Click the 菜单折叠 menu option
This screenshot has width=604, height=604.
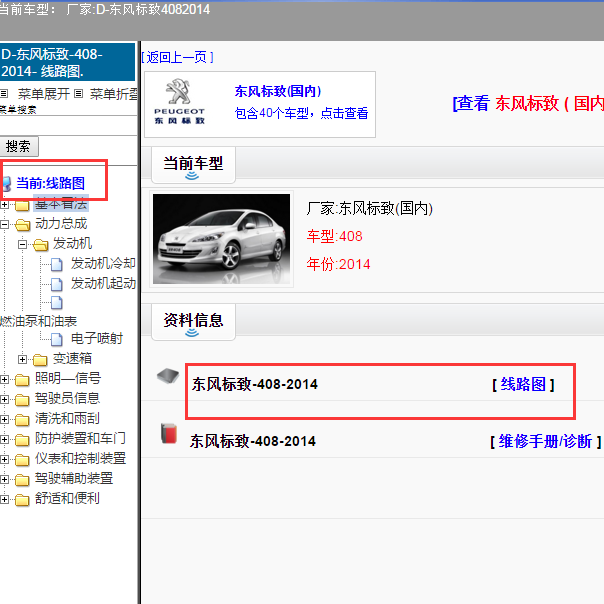114,94
